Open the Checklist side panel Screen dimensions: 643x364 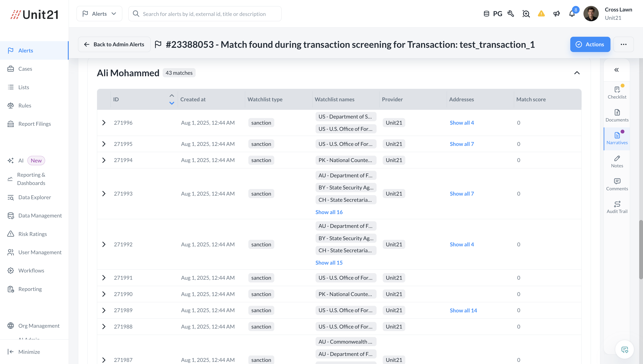(x=617, y=93)
